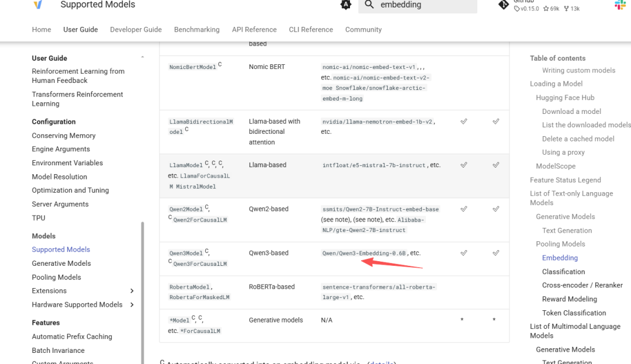Select Embedding in table of contents
This screenshot has width=631, height=364.
pos(560,258)
